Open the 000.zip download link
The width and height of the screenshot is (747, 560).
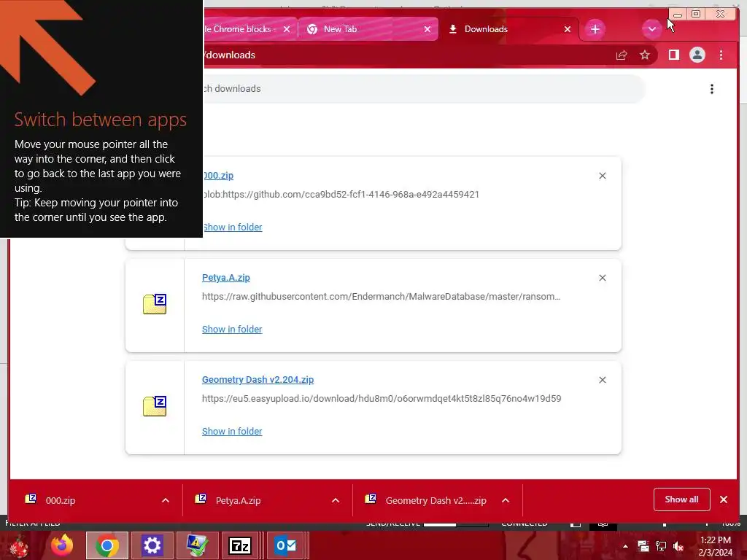tap(219, 175)
